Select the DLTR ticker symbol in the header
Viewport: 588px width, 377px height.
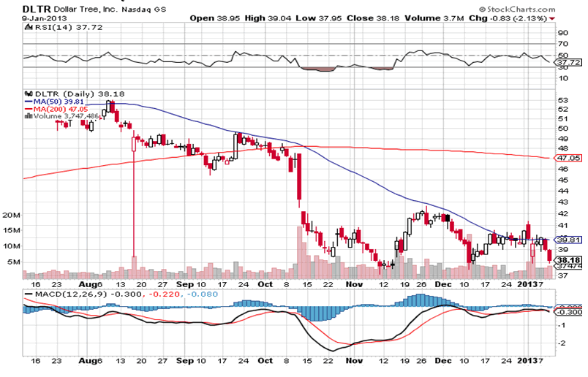(x=37, y=9)
